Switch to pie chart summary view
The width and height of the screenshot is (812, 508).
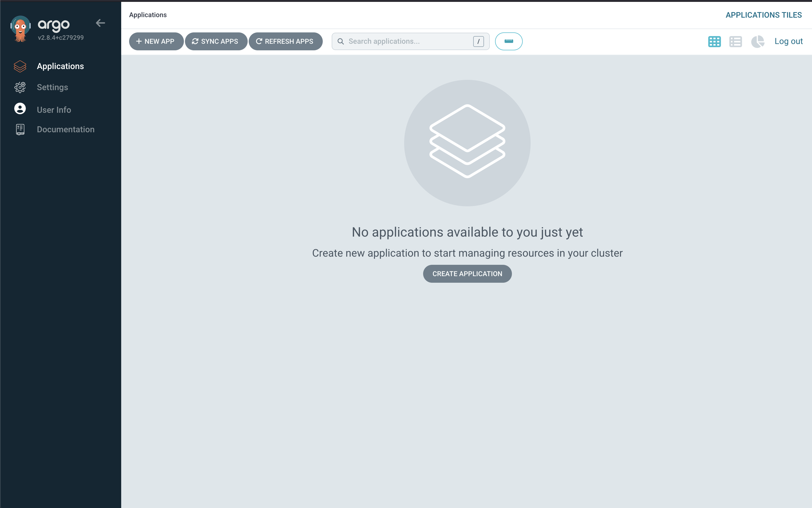click(x=757, y=42)
